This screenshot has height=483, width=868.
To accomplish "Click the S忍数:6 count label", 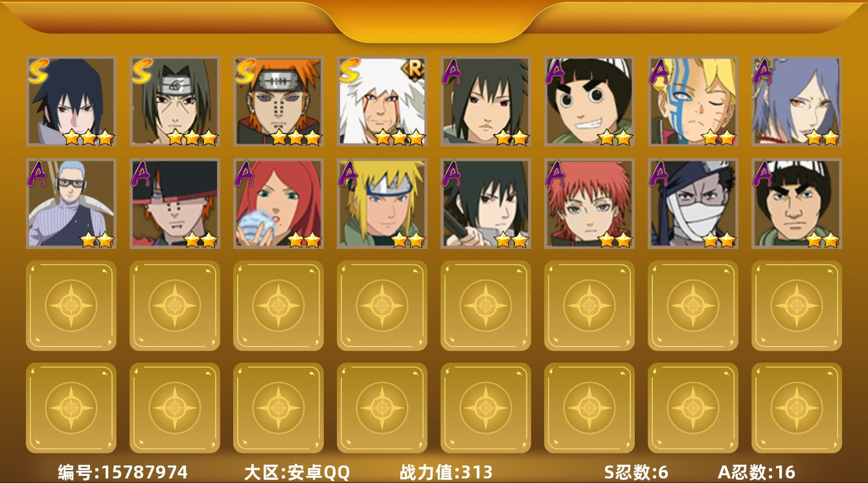I will tap(636, 472).
